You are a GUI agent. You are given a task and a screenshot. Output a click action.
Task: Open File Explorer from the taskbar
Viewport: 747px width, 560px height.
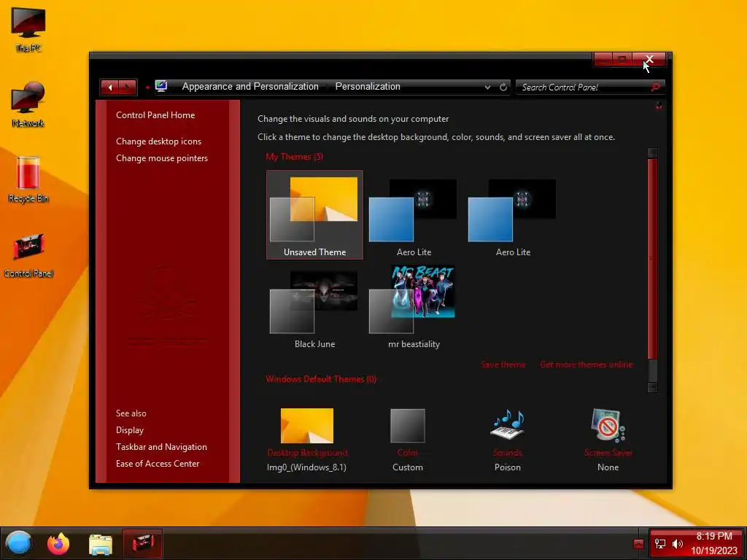coord(100,544)
